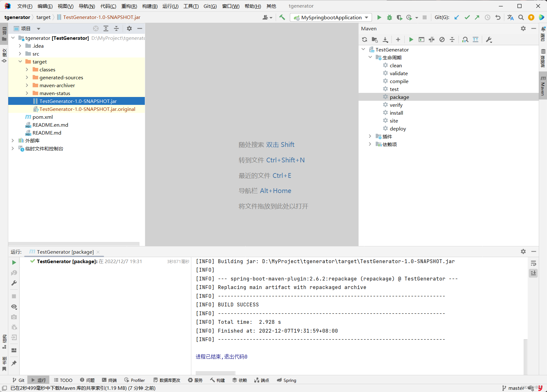Collapse the 生命周期 node in Maven
The image size is (547, 392).
click(370, 57)
